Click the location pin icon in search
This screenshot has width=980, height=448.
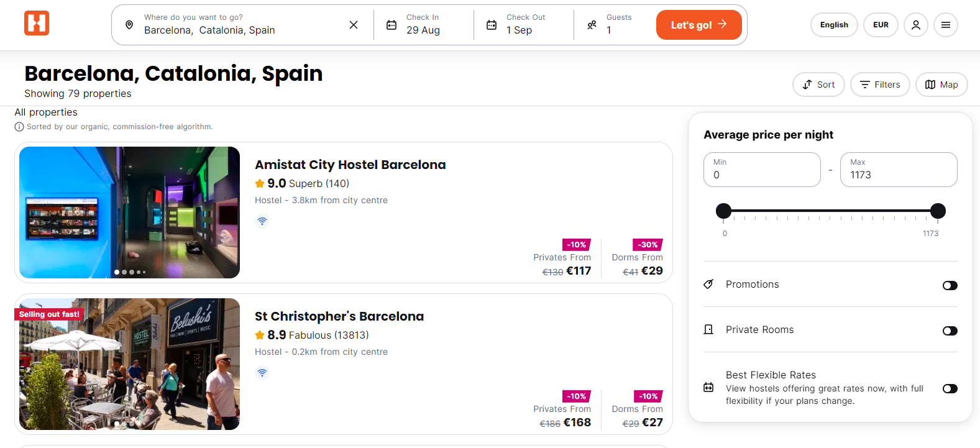click(x=129, y=25)
